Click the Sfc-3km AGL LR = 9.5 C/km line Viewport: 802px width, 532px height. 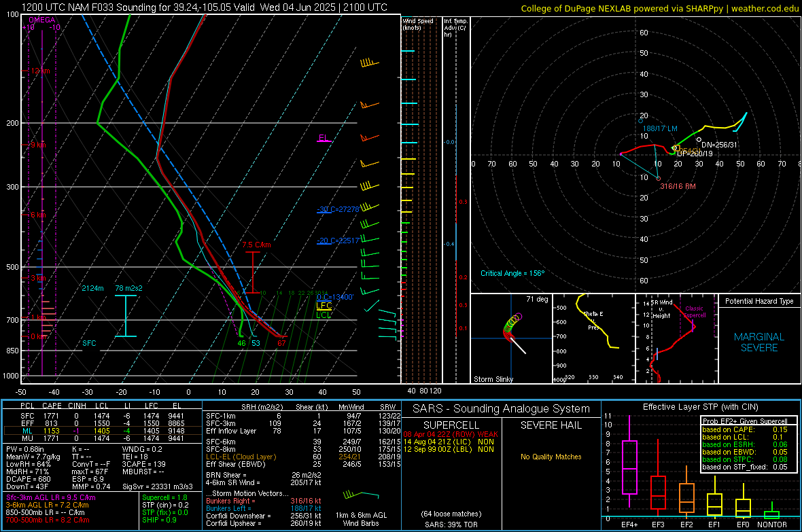coord(51,497)
